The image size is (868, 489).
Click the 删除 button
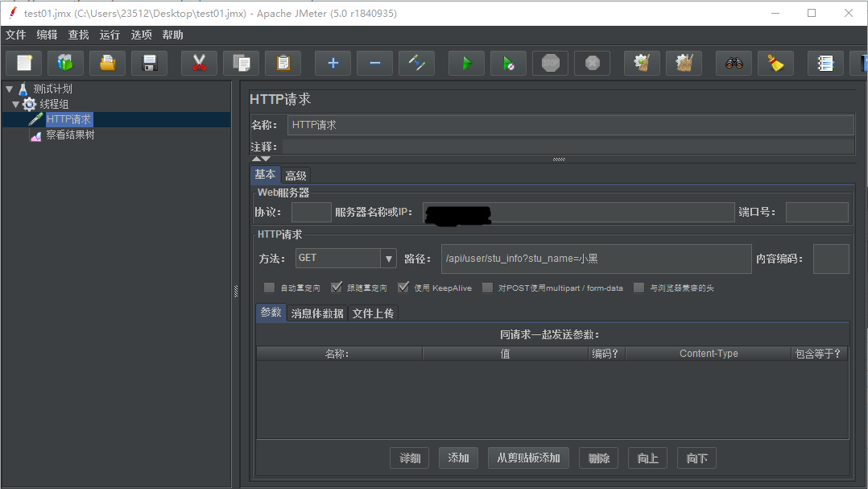(599, 458)
